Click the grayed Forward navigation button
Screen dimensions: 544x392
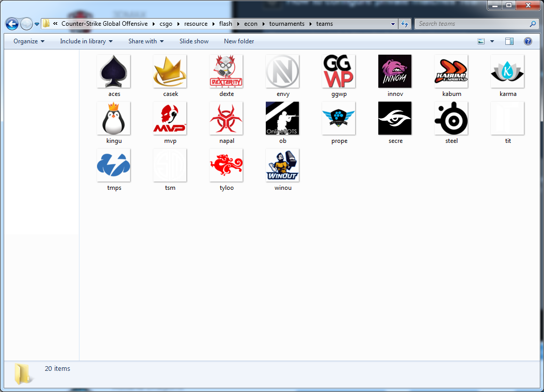click(26, 24)
